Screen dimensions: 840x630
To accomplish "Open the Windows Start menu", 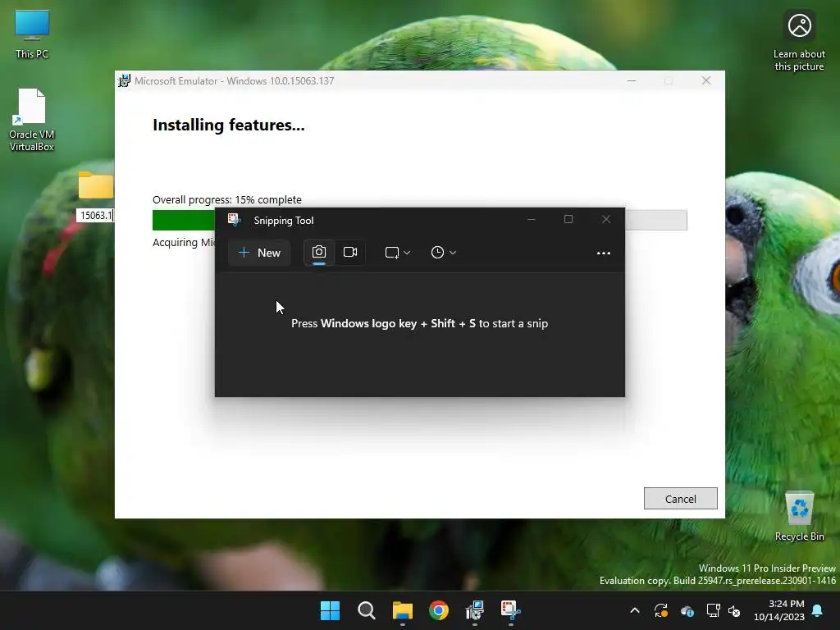I will click(330, 610).
